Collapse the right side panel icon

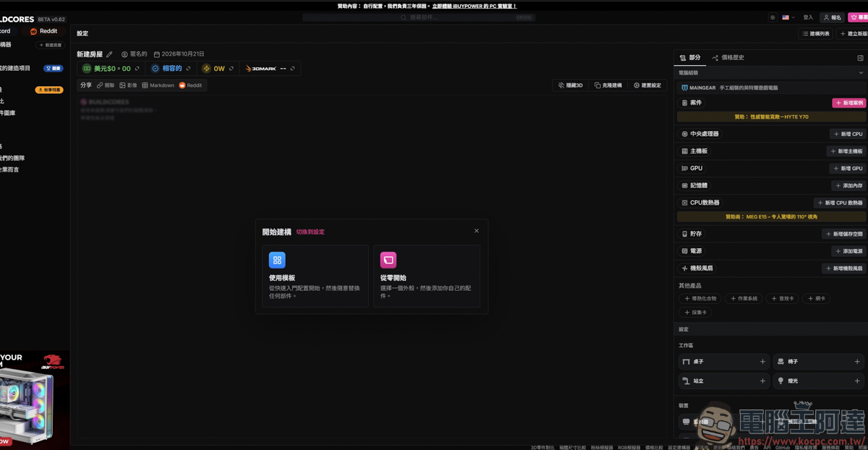click(860, 58)
